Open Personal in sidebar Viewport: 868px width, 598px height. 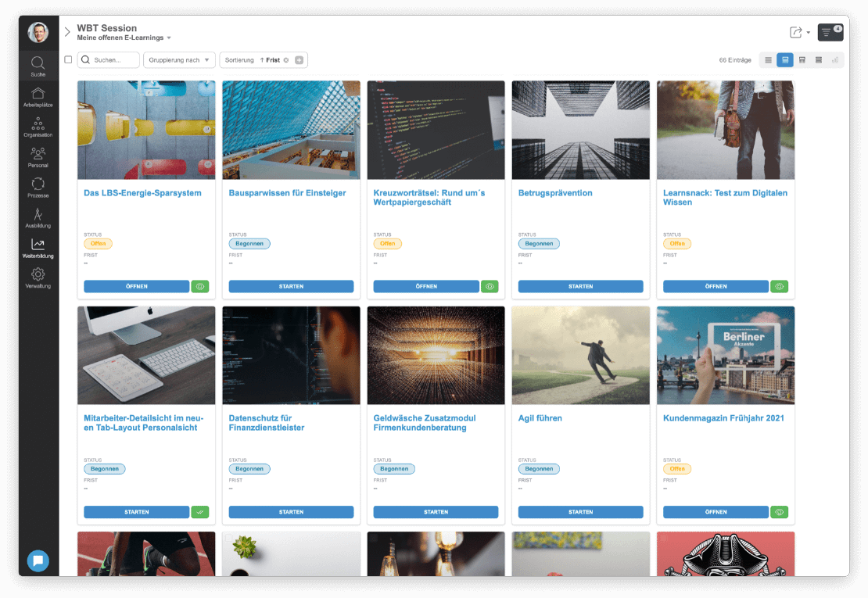click(x=38, y=158)
